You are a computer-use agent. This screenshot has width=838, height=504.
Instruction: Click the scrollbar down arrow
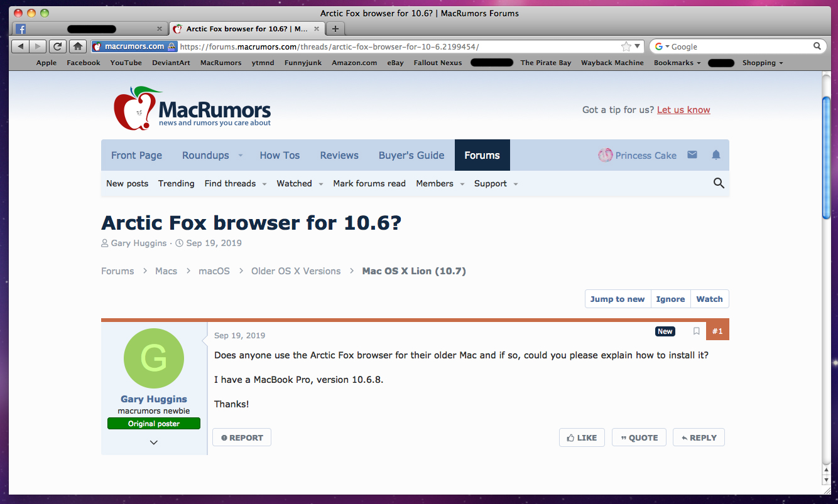point(827,480)
